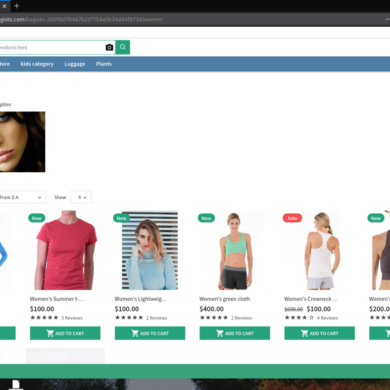Viewport: 390px width, 390px height.
Task: Open the Show 9 items dropdown
Action: click(81, 197)
